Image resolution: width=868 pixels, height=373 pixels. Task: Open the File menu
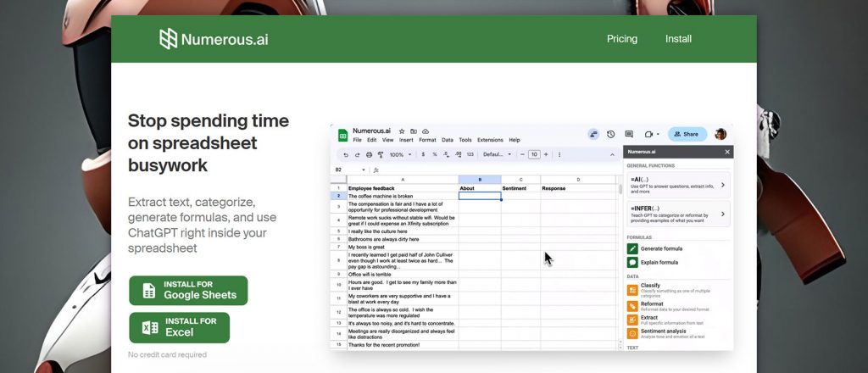click(x=357, y=140)
